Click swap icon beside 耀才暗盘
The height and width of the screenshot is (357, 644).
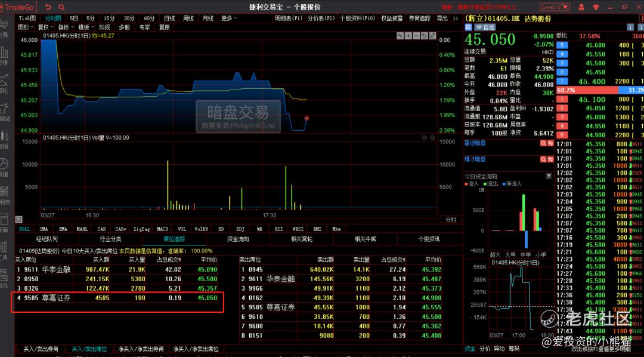click(550, 159)
